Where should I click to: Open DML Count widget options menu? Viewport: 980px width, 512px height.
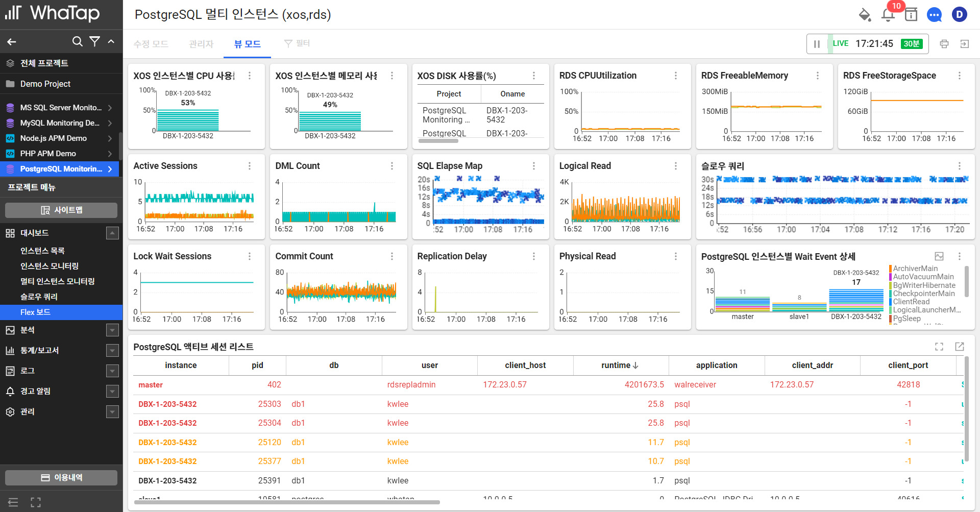[x=392, y=166]
